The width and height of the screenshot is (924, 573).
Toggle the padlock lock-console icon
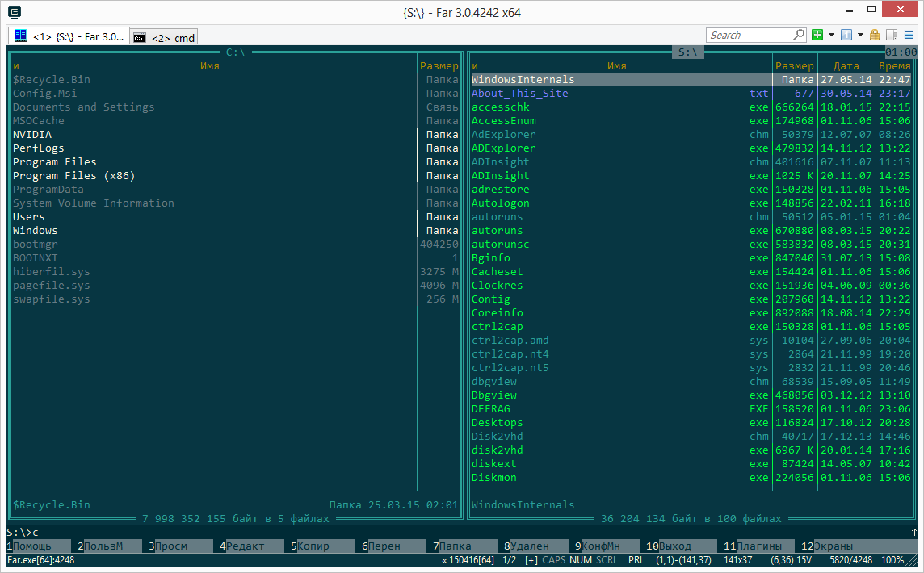pos(875,35)
